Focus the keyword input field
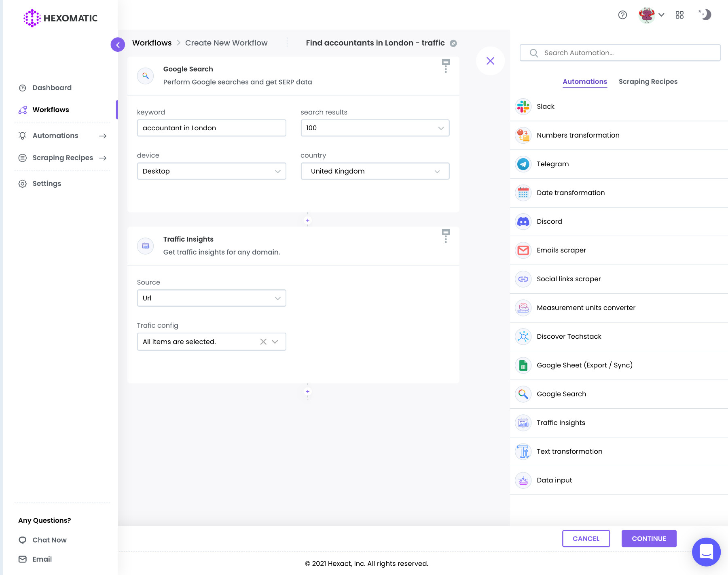 (x=212, y=128)
